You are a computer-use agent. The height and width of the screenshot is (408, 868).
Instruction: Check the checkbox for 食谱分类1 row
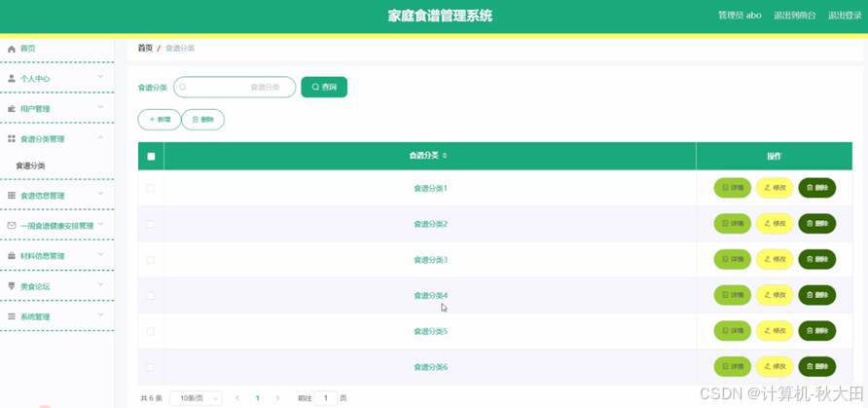(x=150, y=188)
